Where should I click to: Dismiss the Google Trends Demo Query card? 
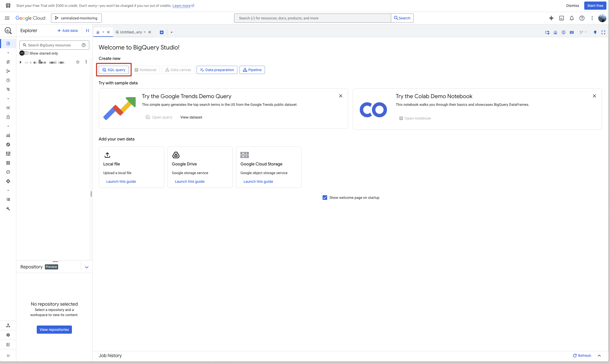[x=341, y=96]
